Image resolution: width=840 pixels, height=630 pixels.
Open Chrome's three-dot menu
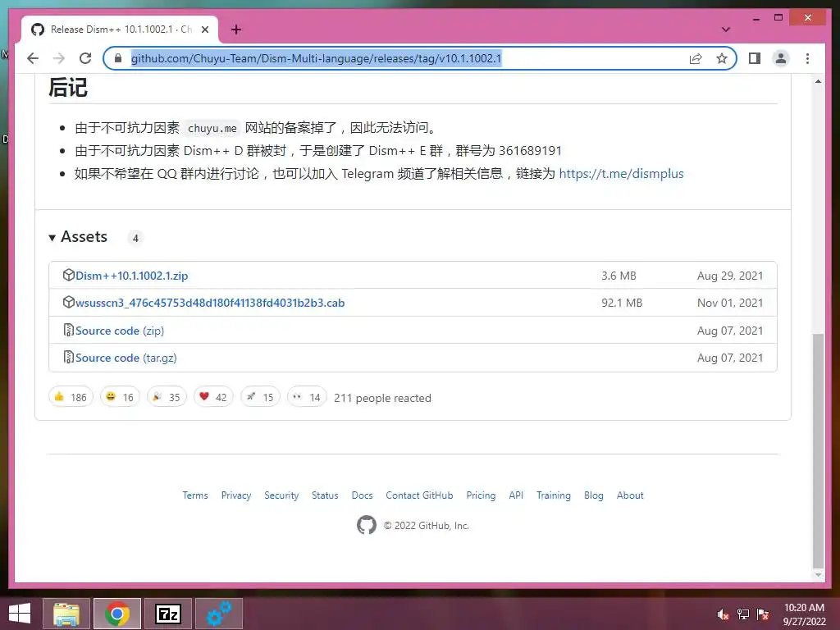pos(807,58)
